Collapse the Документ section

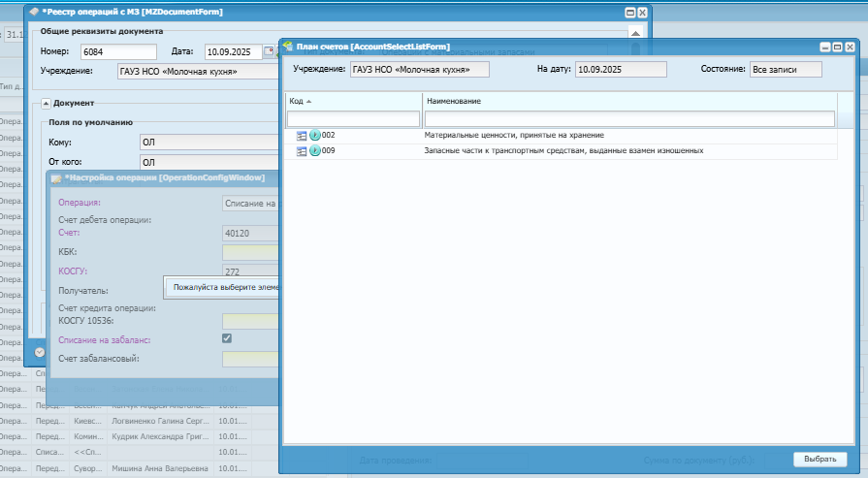tap(47, 104)
